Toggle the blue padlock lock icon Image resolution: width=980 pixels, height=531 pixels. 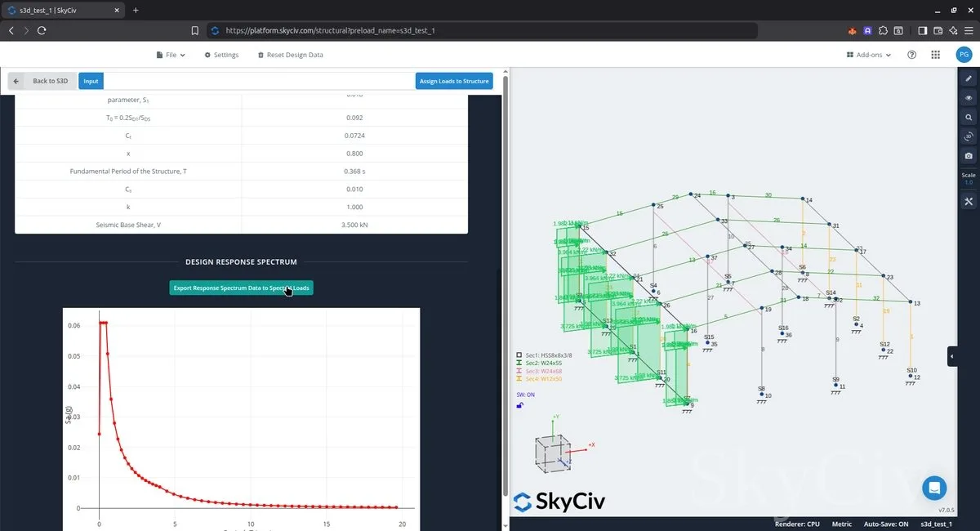pos(520,405)
